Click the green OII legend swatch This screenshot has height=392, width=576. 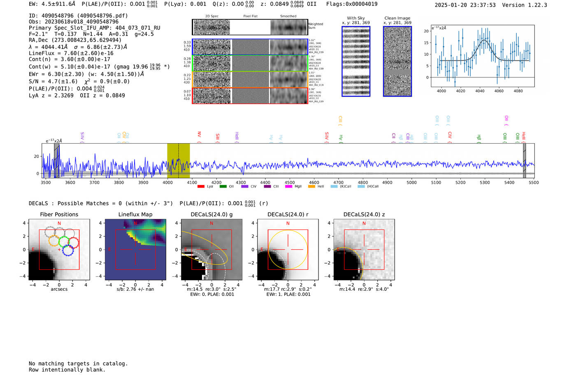pos(223,186)
